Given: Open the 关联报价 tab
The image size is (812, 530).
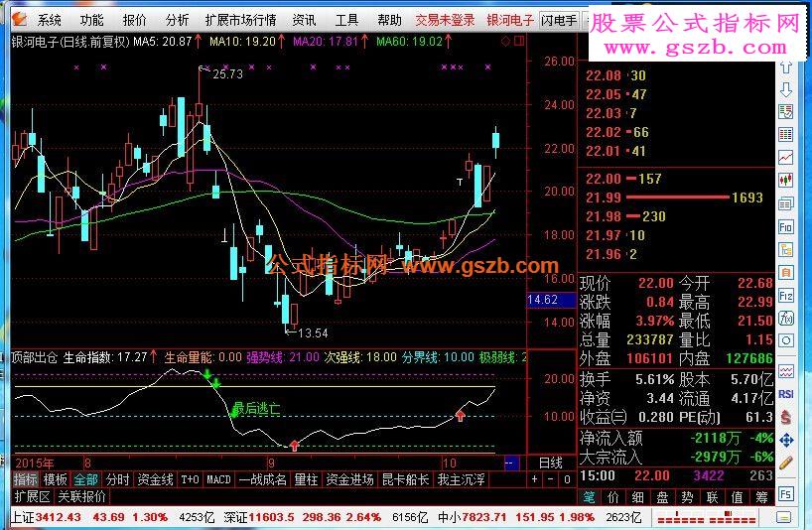Looking at the screenshot, I should click(x=82, y=497).
